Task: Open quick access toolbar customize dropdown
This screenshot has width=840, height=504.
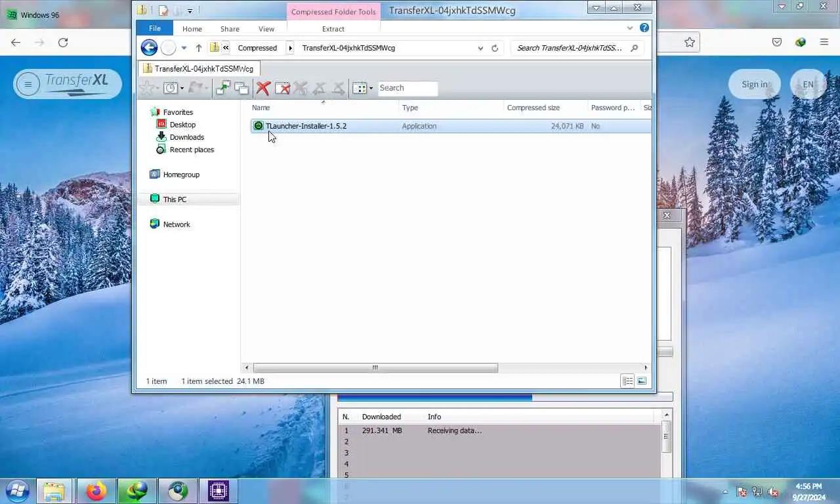Action: point(190,10)
